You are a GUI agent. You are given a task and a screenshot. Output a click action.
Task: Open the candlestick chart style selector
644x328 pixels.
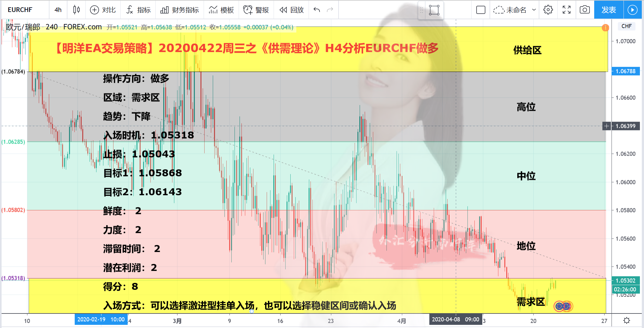coord(76,10)
